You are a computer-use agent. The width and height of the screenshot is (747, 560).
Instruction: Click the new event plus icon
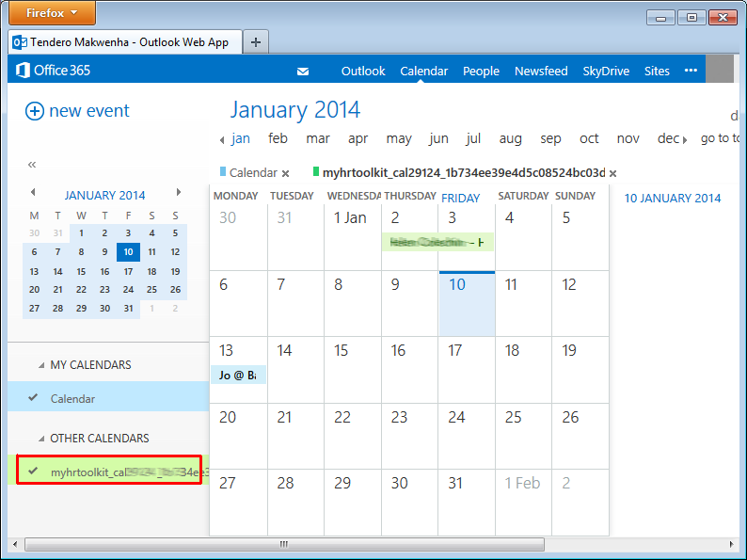34,111
